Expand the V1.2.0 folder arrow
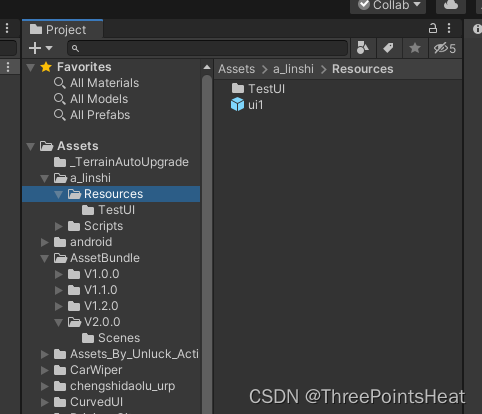Image resolution: width=482 pixels, height=414 pixels. tap(59, 306)
